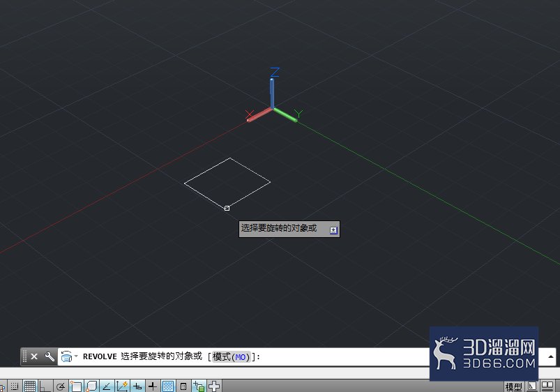The height and width of the screenshot is (392, 560).
Task: Toggle Polar Tracking in the status bar
Action: pos(61,386)
